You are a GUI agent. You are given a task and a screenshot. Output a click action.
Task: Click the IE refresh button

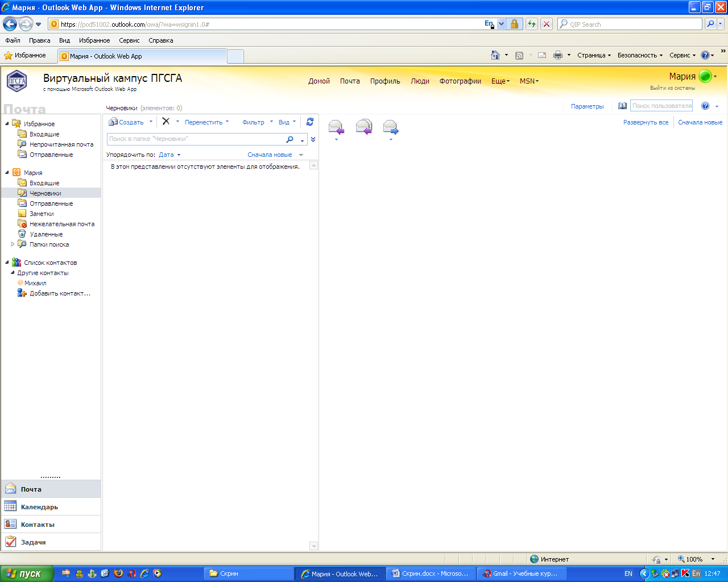point(531,24)
